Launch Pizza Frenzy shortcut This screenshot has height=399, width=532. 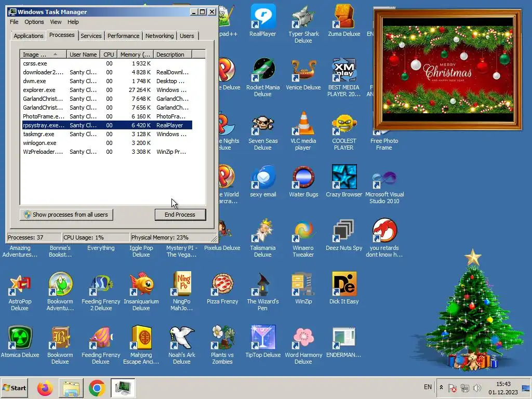click(x=222, y=288)
